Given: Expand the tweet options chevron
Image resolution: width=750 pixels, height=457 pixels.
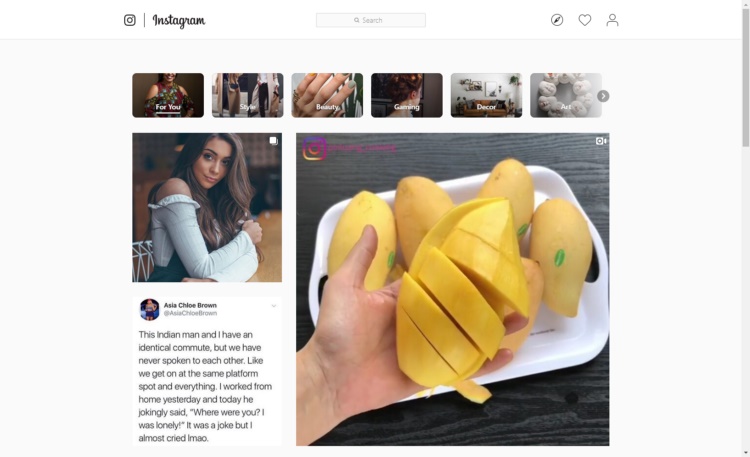Looking at the screenshot, I should tap(274, 306).
